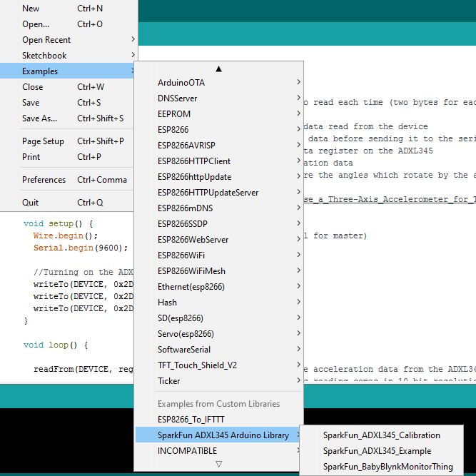
Task: Select SparkFun ADXL345 Arduino Library entry
Action: (218, 435)
